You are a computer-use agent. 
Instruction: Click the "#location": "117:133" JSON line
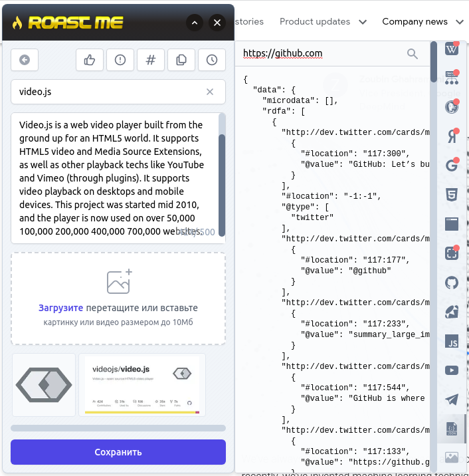[355, 451]
